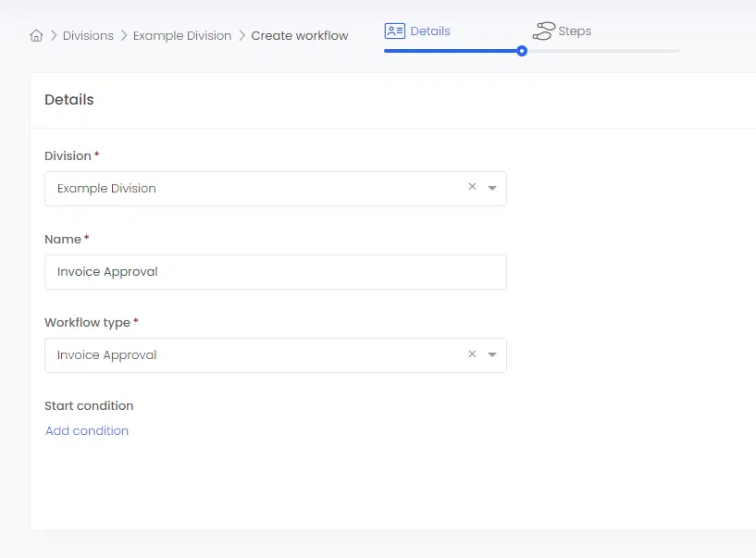
Task: Click the Name field label
Action: click(63, 240)
